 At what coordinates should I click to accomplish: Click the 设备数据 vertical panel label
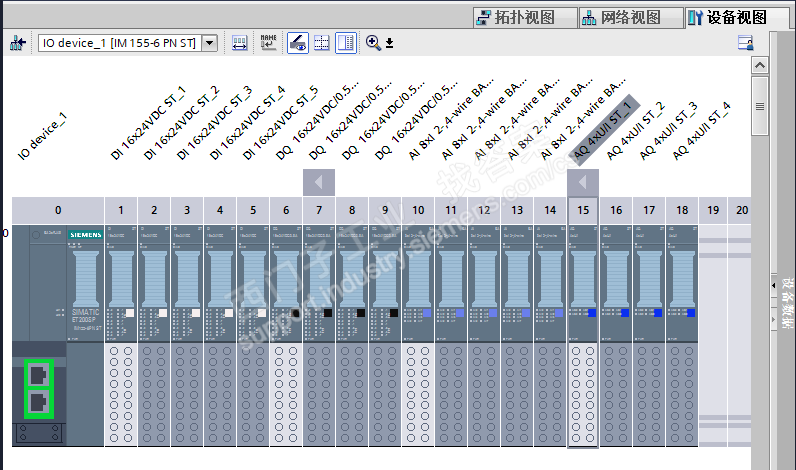pyautogui.click(x=787, y=304)
